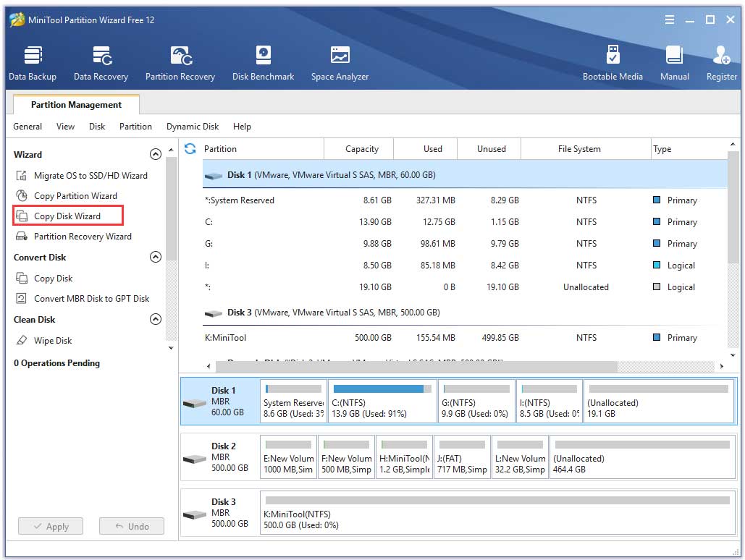Click the Disk 1 header icon in list
Viewport: 745px width, 560px height.
click(x=214, y=176)
